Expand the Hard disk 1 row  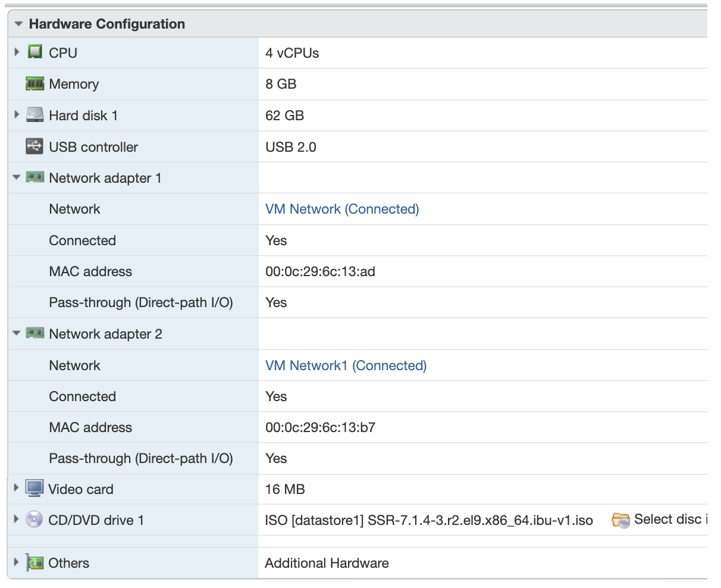(x=17, y=115)
